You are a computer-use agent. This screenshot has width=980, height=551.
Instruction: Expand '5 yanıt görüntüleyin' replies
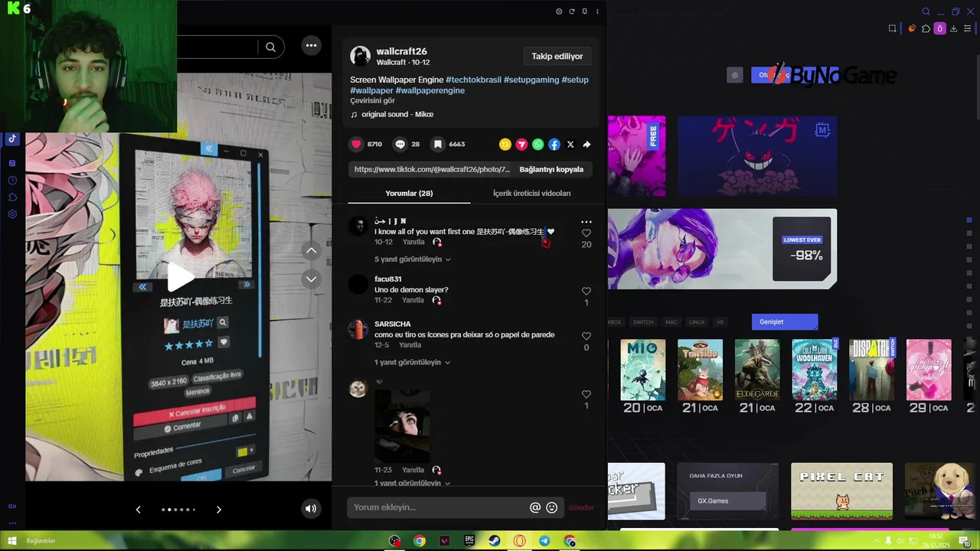(x=413, y=259)
